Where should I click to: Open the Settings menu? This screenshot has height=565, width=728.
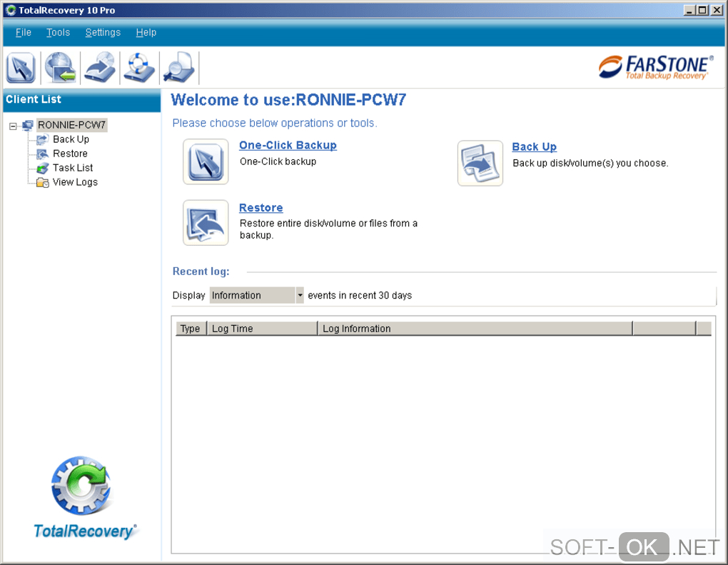tap(103, 33)
